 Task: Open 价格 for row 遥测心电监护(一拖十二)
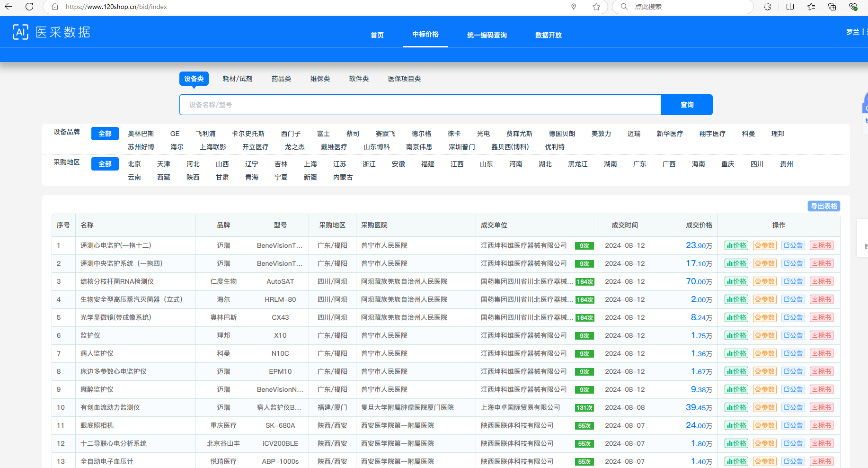point(736,245)
